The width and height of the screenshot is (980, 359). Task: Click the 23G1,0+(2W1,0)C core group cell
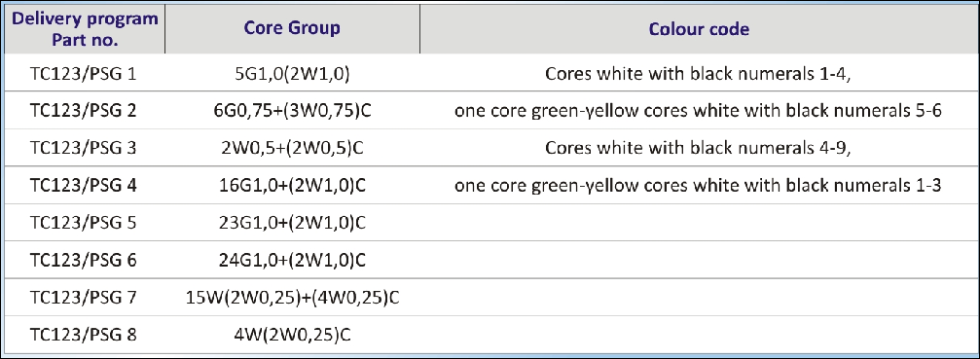(293, 223)
